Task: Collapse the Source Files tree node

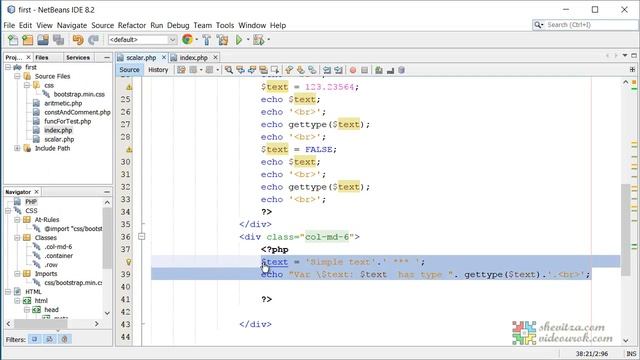Action: pyautogui.click(x=17, y=76)
